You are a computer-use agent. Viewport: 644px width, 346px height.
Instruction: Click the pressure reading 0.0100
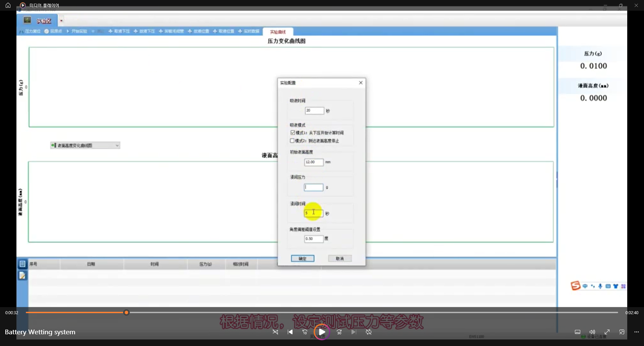click(593, 66)
